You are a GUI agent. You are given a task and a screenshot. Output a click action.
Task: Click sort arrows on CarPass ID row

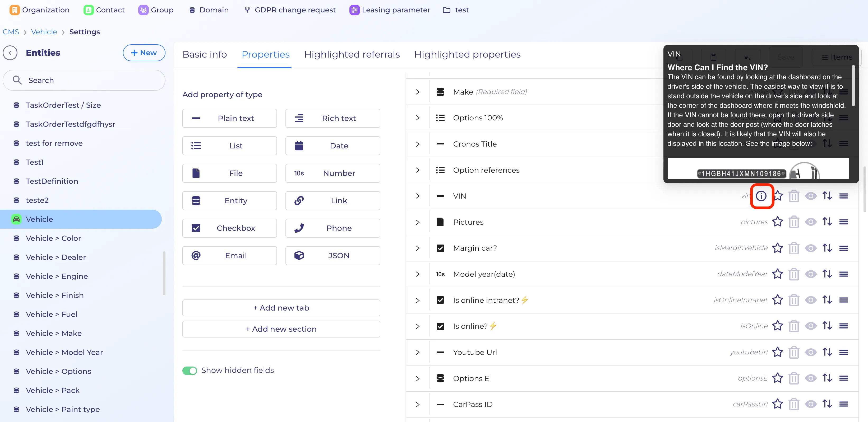(x=827, y=404)
